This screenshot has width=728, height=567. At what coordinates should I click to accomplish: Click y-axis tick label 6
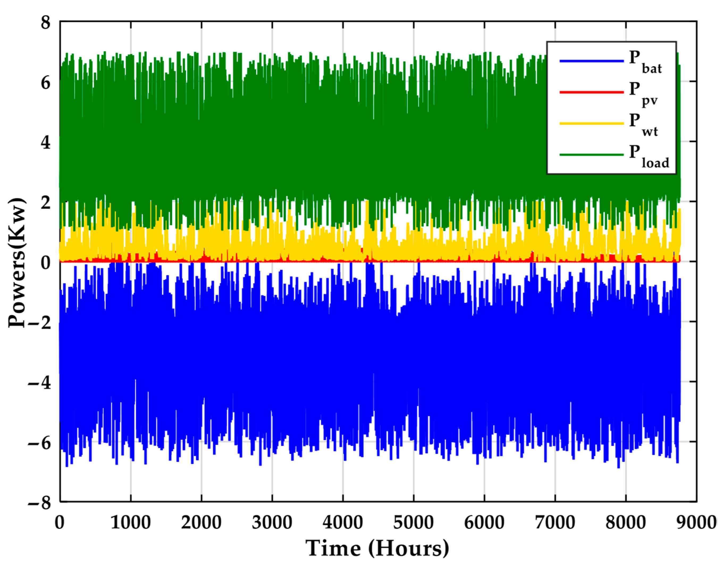[x=46, y=83]
